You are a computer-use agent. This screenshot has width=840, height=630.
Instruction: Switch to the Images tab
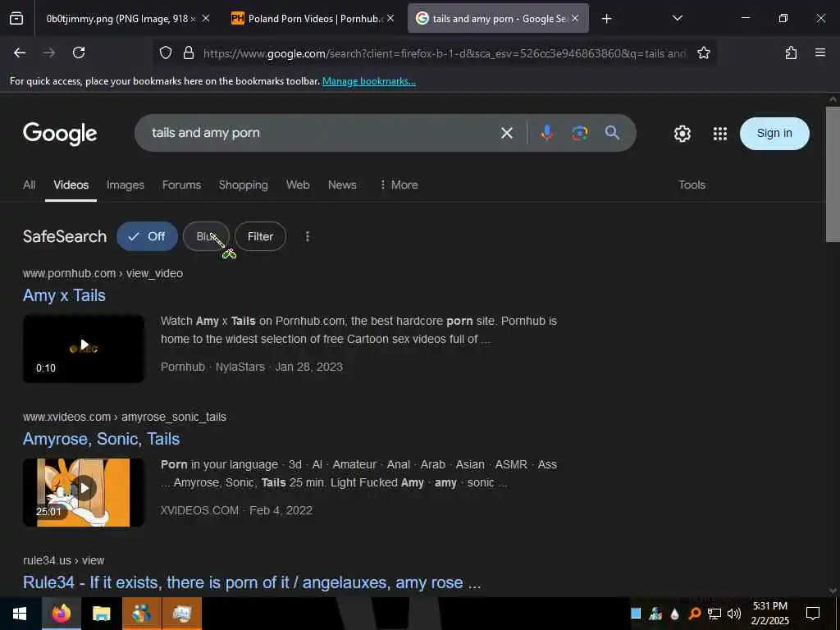[x=125, y=185]
